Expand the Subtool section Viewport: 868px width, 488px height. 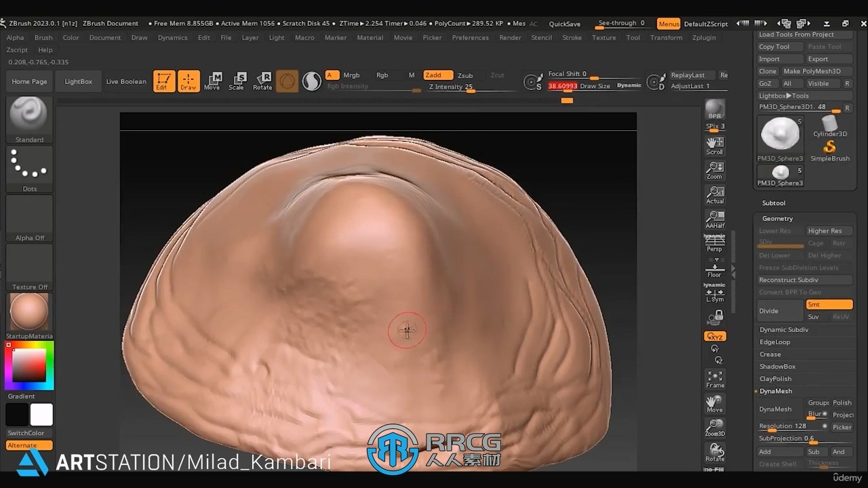774,203
